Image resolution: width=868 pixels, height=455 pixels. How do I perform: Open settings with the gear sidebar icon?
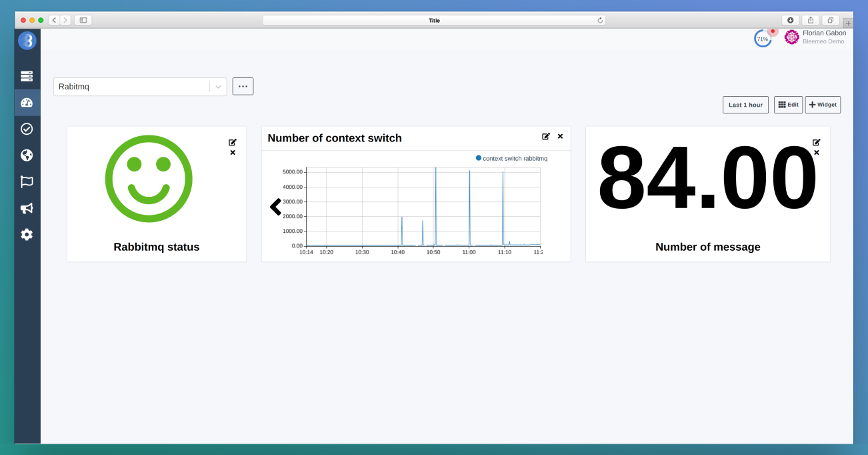[x=27, y=234]
